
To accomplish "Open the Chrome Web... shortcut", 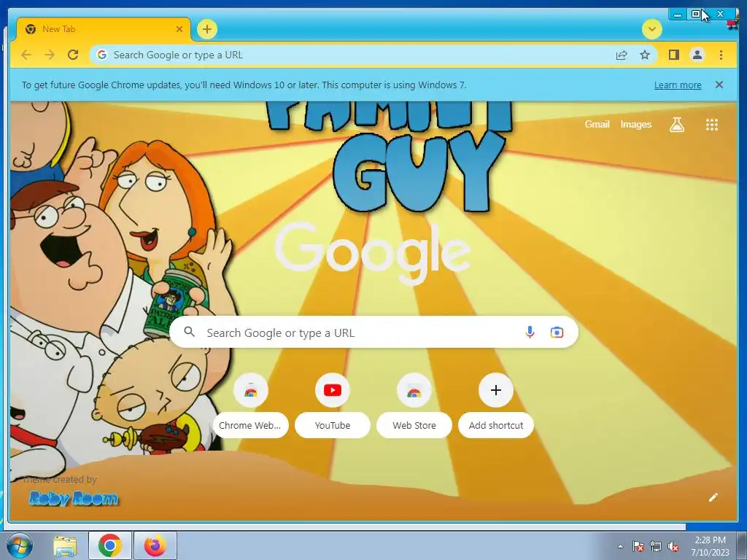I will coord(251,405).
